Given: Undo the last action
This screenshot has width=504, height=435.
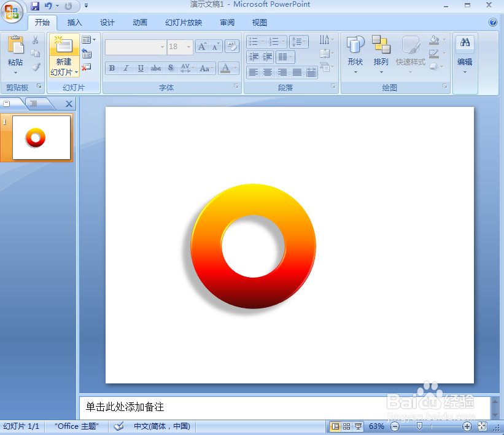Looking at the screenshot, I should 48,6.
